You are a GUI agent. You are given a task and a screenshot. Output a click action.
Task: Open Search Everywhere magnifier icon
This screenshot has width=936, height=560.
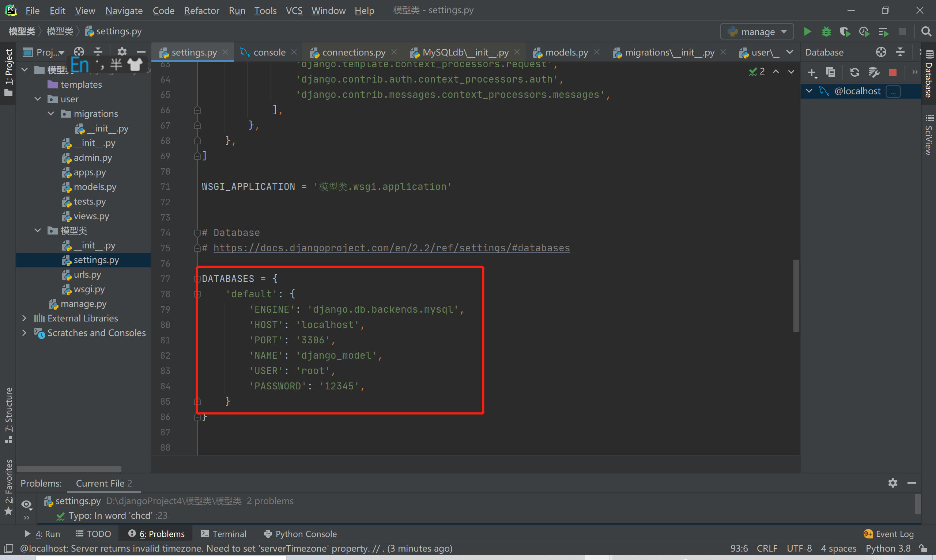(926, 32)
